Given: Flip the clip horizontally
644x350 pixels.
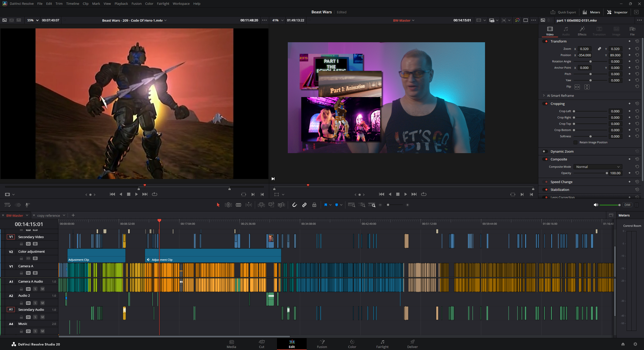Looking at the screenshot, I should [x=577, y=87].
